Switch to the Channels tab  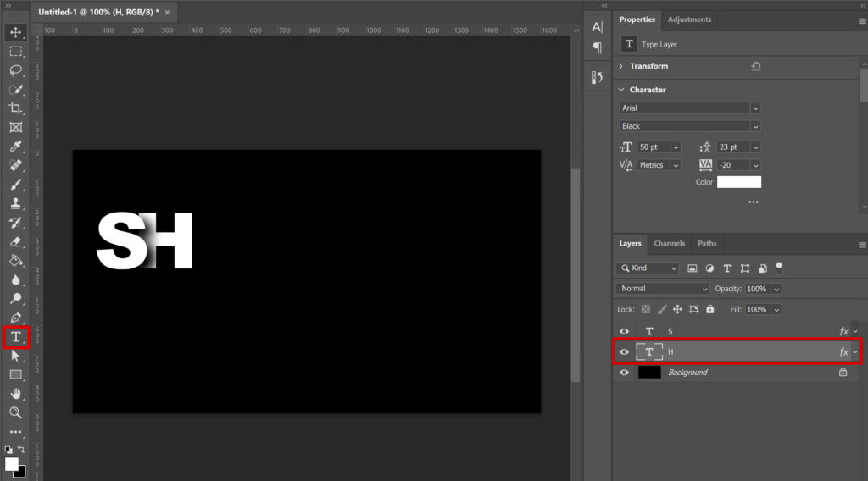pyautogui.click(x=670, y=243)
